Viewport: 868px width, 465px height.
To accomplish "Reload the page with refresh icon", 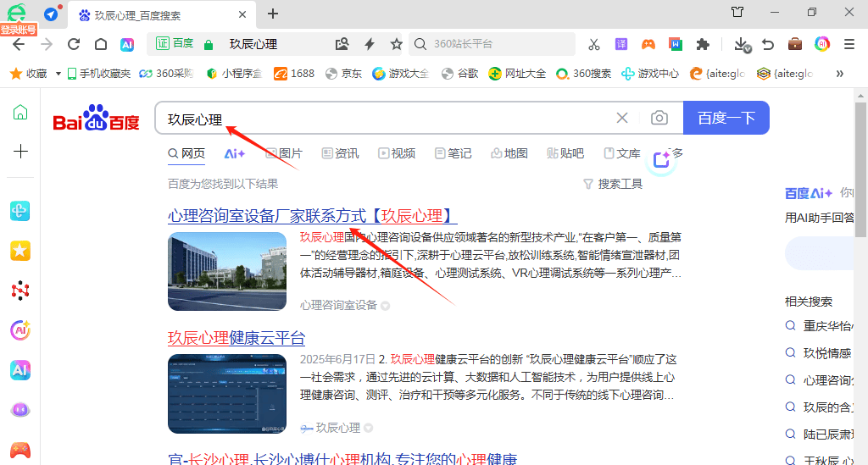I will [x=74, y=44].
